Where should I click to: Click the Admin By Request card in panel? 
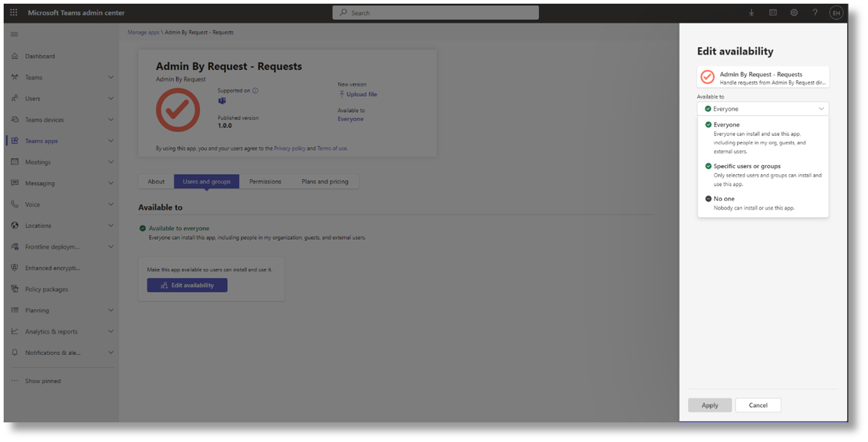[x=763, y=77]
